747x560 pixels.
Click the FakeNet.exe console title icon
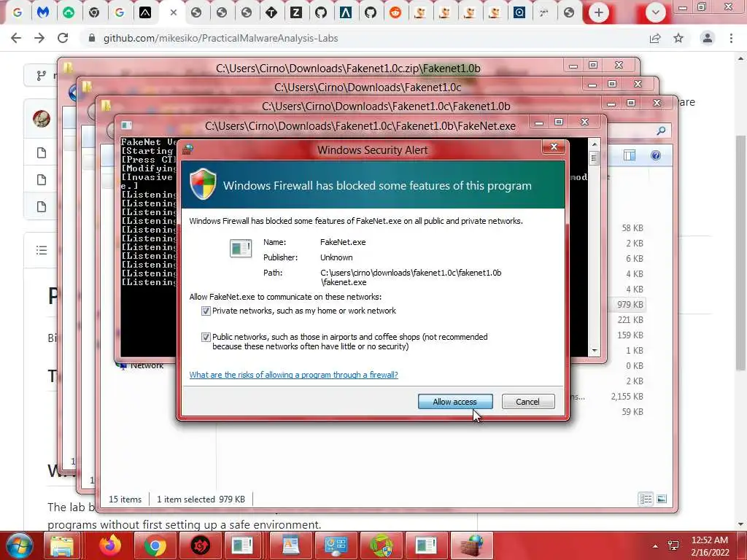126,125
